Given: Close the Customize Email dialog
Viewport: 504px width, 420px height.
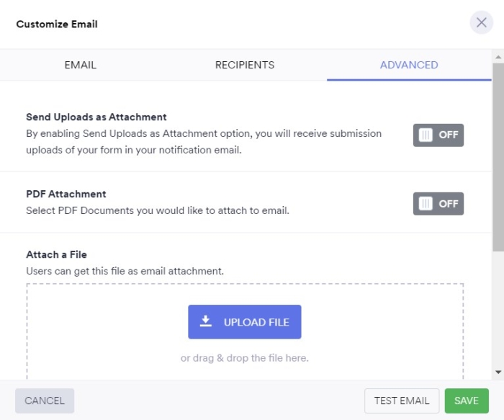Looking at the screenshot, I should pyautogui.click(x=482, y=23).
